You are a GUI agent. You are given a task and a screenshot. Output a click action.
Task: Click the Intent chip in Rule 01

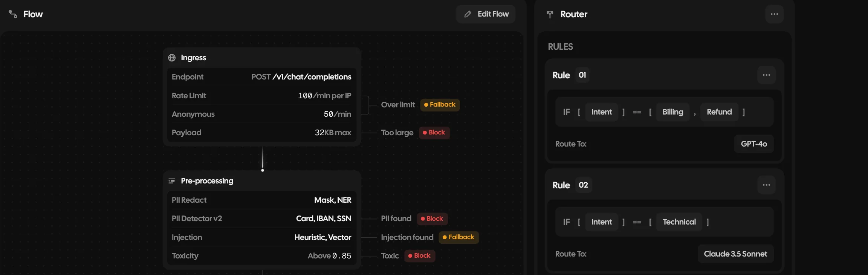601,112
